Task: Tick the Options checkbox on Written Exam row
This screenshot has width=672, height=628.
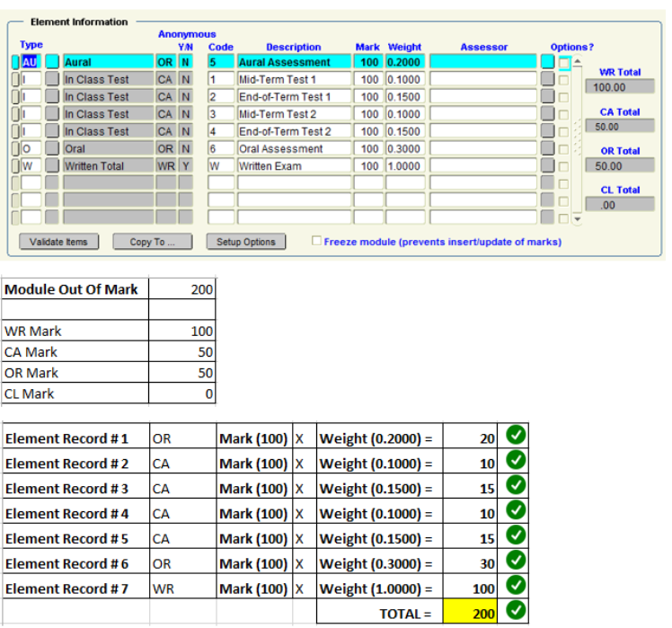Action: pos(563,166)
